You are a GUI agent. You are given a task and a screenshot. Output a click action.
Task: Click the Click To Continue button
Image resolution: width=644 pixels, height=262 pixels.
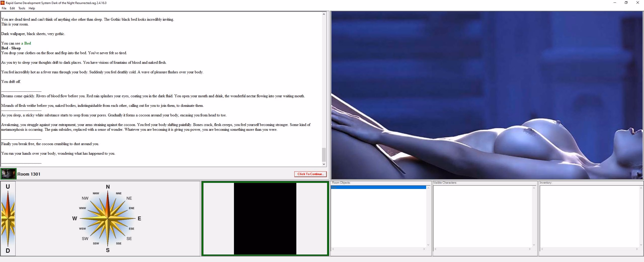[310, 174]
